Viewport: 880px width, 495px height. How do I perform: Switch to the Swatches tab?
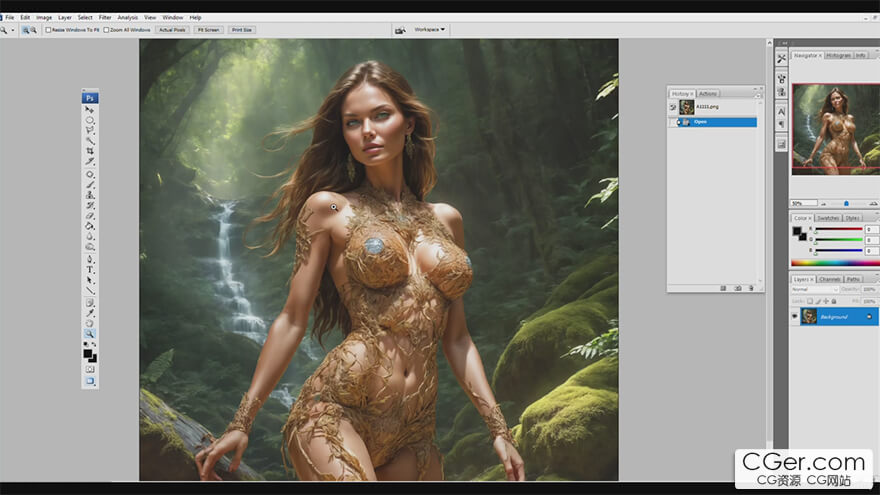(828, 218)
